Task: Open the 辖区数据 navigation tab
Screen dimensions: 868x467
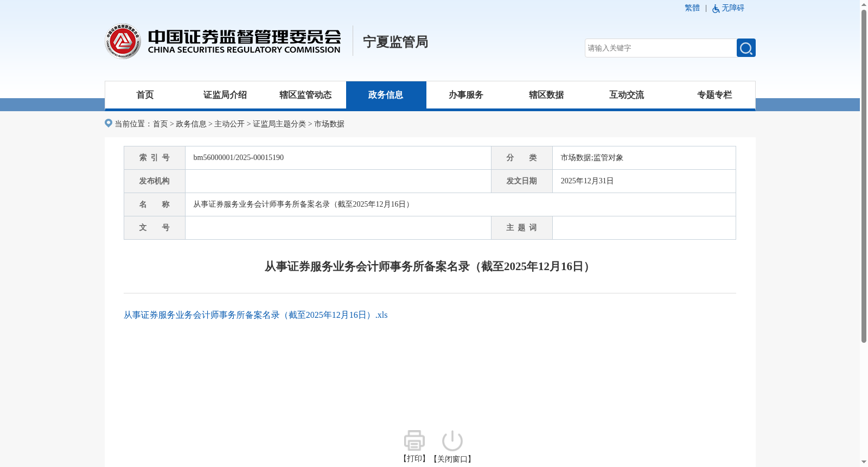Action: click(x=546, y=95)
